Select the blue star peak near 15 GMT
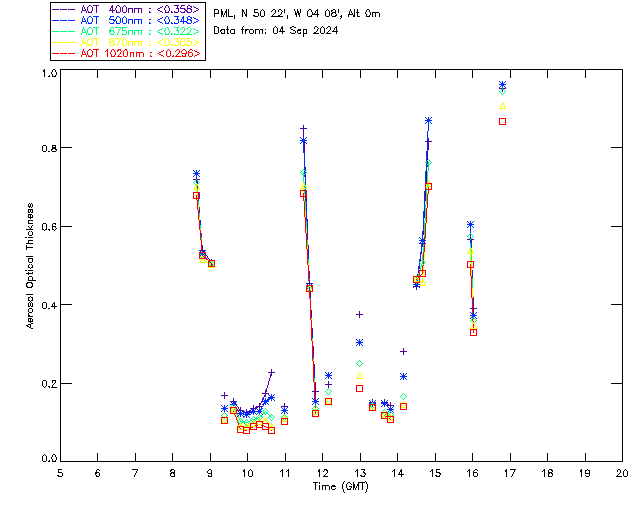640x512 pixels. 428,120
